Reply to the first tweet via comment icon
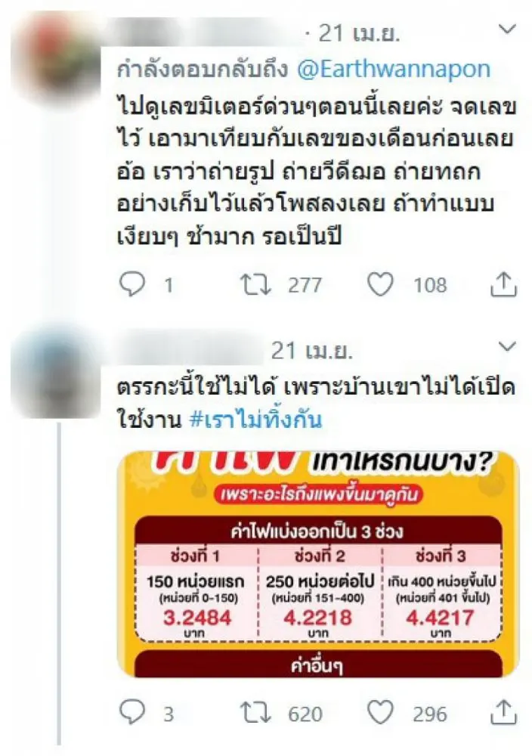The image size is (532, 756). click(131, 284)
